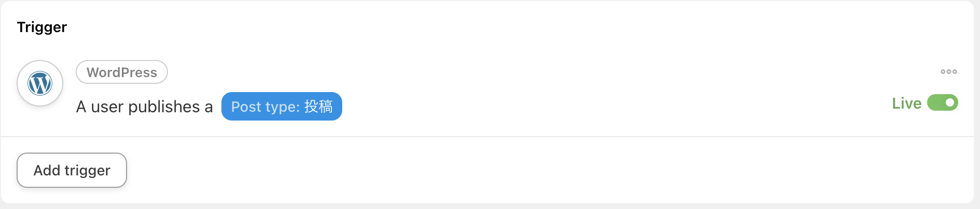Image resolution: width=980 pixels, height=209 pixels.
Task: Click the ooo icon above Live
Action: pos(949,72)
